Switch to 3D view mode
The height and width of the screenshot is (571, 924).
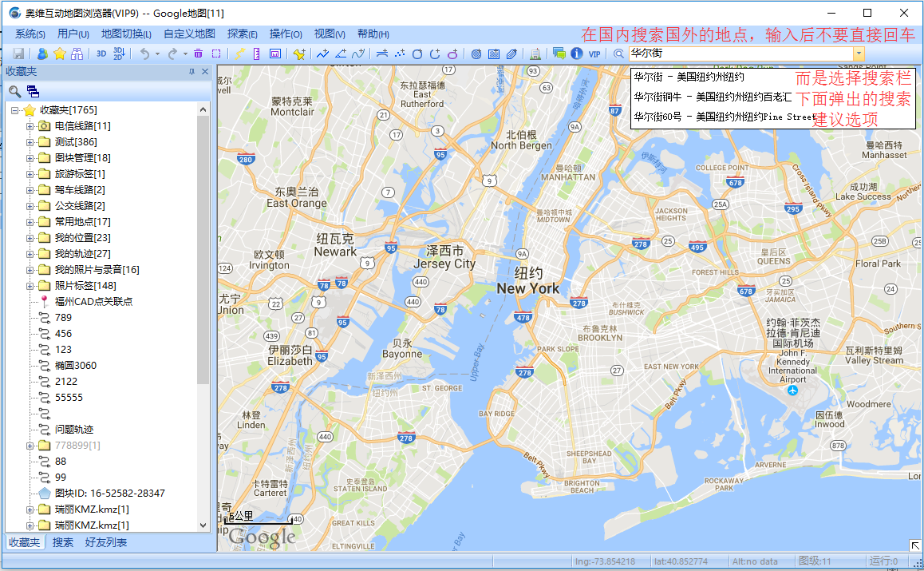coord(101,54)
